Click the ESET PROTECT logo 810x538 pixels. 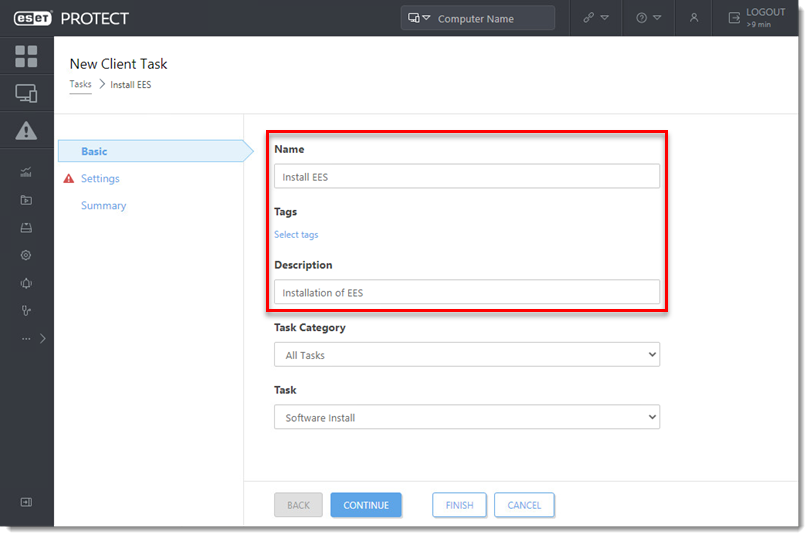71,19
